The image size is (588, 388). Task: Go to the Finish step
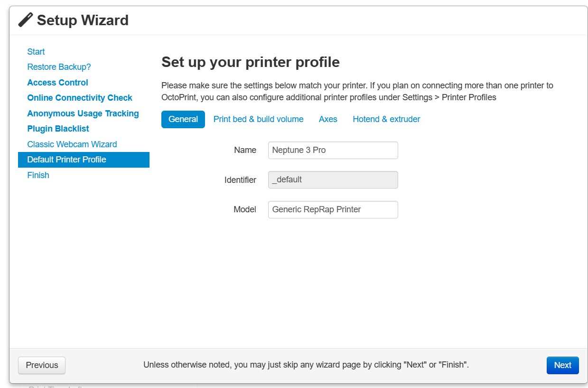pos(38,175)
